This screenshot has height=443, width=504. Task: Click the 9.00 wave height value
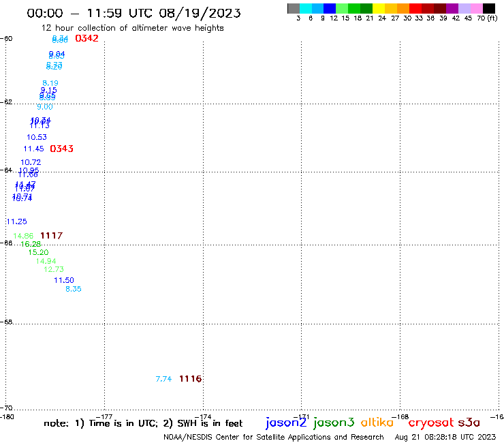[x=45, y=107]
